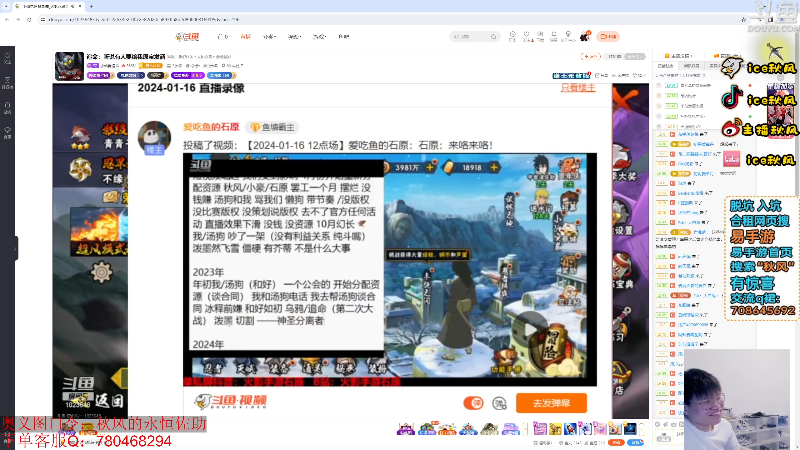
Task: Select the orange highlighted navigation tab
Action: (x=245, y=37)
